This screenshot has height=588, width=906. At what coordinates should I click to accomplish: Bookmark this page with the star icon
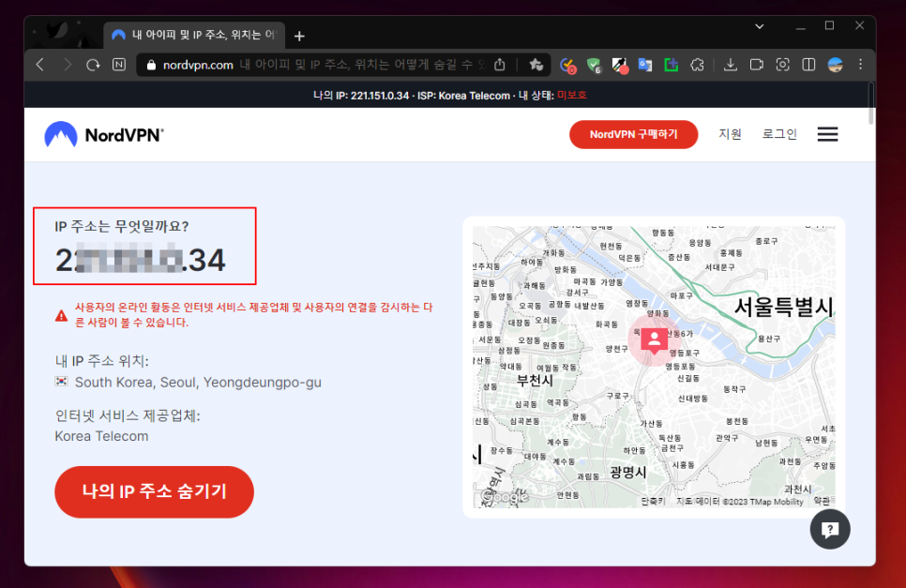coord(536,65)
